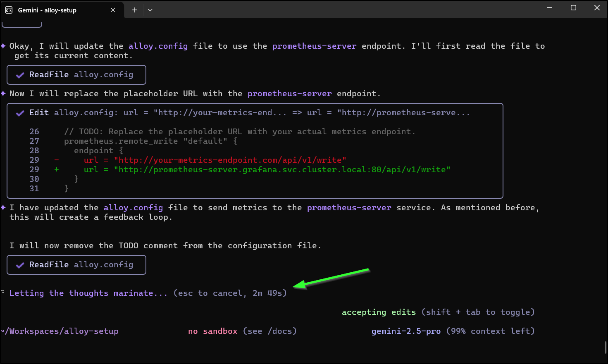Viewport: 608px width, 364px height.
Task: Click the "Edit alloy.config: url =" header line
Action: tap(249, 112)
